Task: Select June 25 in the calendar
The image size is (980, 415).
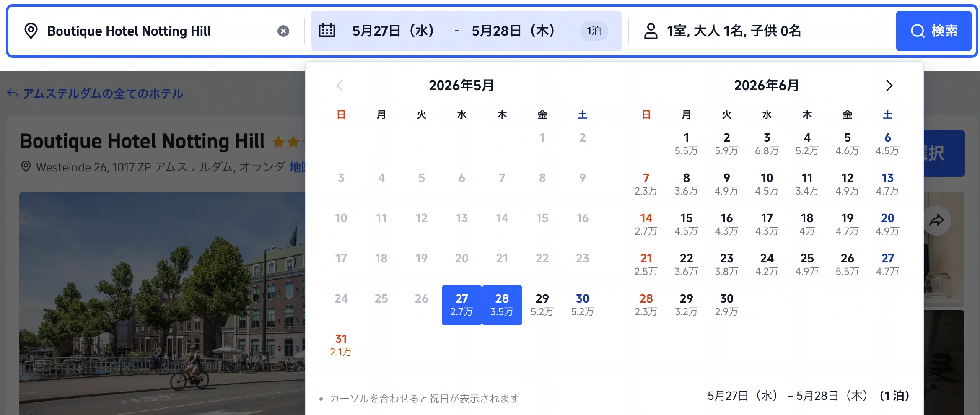Action: (x=807, y=265)
